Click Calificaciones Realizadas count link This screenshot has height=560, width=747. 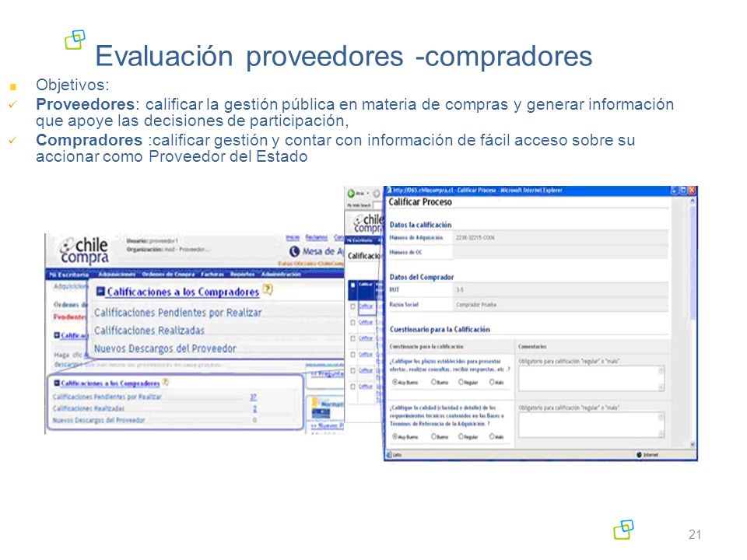pyautogui.click(x=254, y=408)
